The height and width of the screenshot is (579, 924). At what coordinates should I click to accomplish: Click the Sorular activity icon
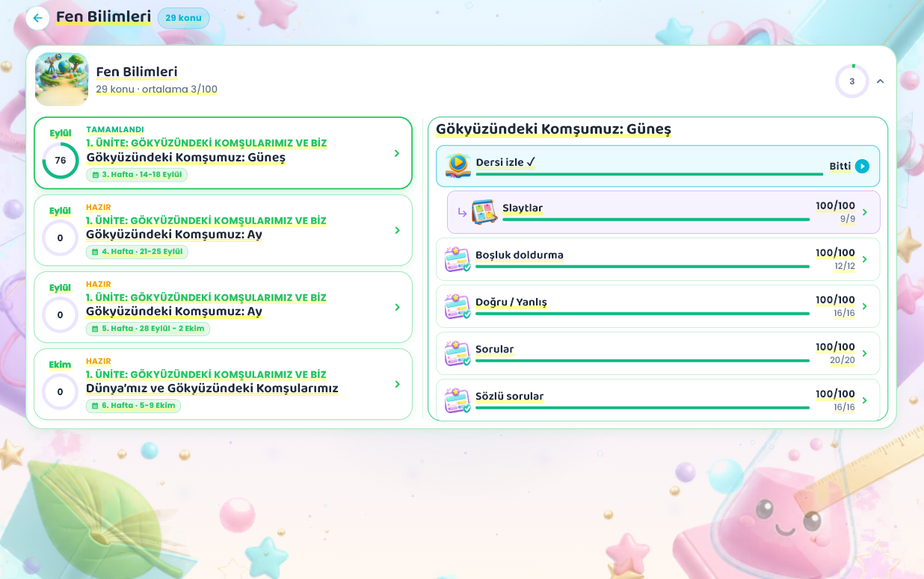point(458,353)
